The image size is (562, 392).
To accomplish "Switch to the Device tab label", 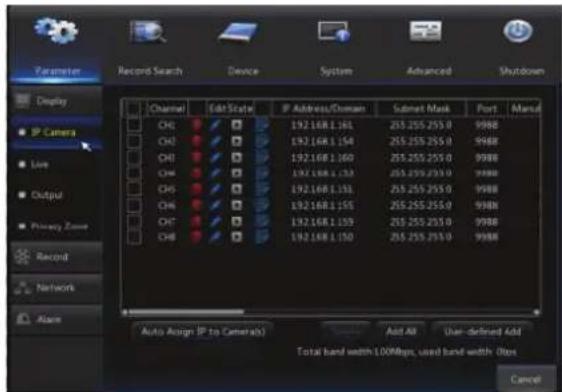I will pyautogui.click(x=243, y=71).
